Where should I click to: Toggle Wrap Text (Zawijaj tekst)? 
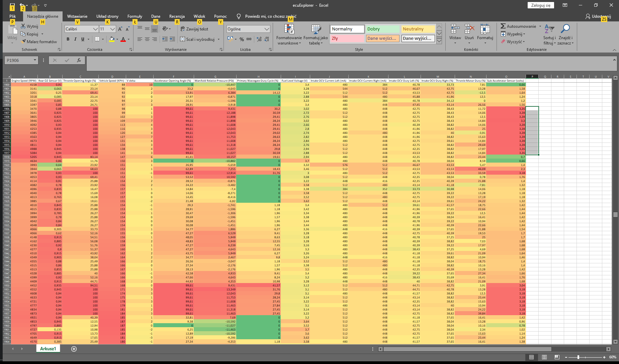coord(194,29)
